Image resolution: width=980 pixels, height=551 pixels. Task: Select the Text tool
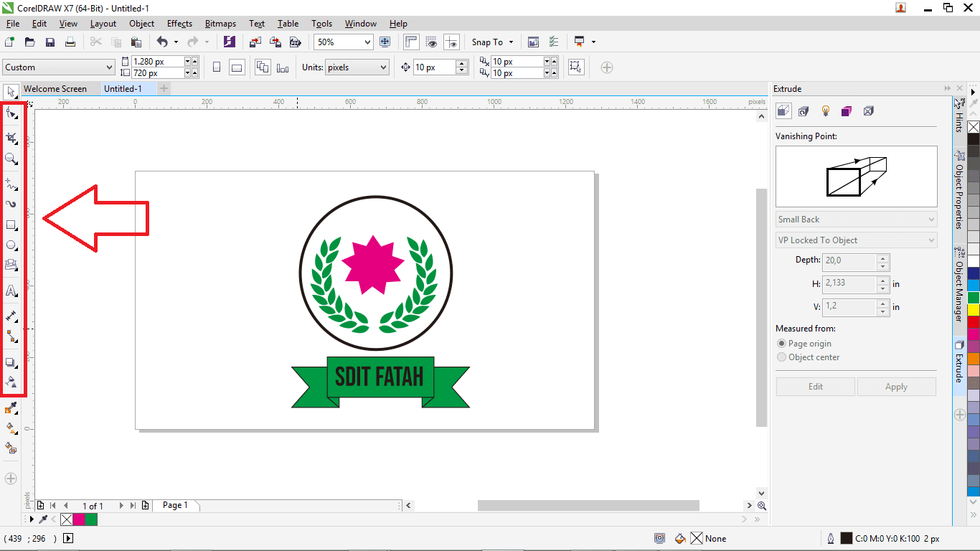[11, 291]
